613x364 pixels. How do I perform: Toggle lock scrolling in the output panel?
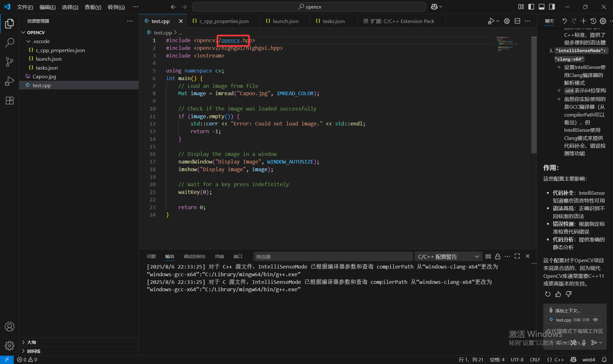(498, 256)
